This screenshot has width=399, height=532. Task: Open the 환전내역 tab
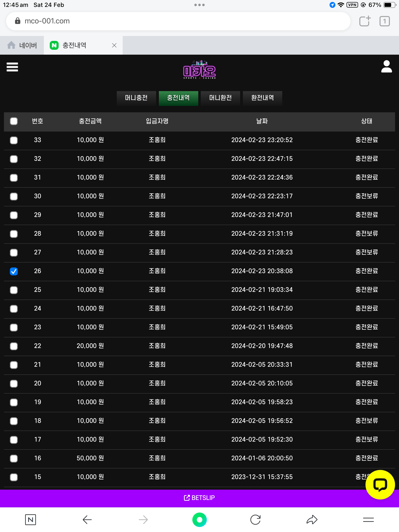[x=262, y=98]
